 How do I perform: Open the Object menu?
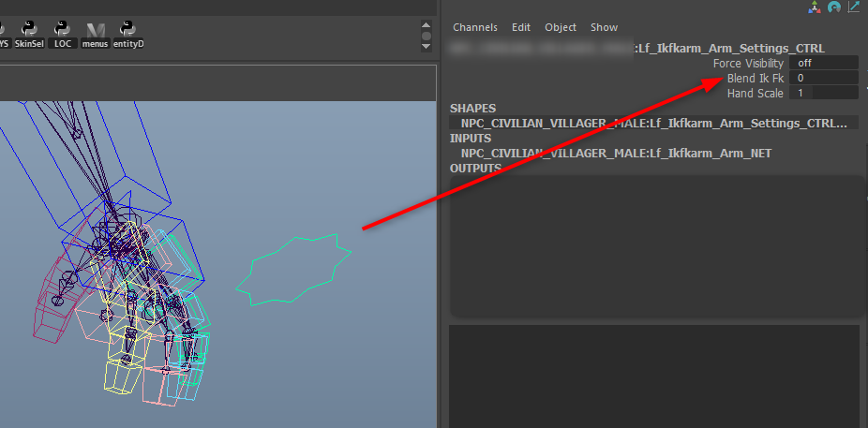click(x=561, y=27)
